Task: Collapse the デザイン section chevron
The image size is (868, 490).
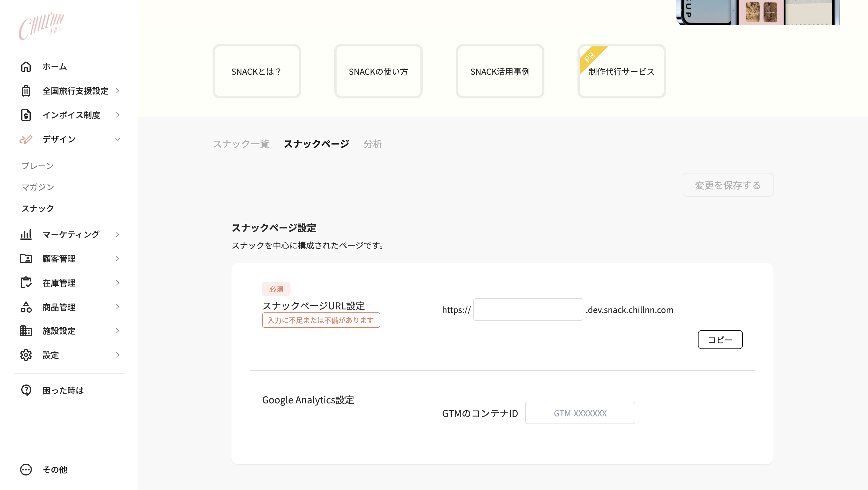Action: (x=117, y=139)
